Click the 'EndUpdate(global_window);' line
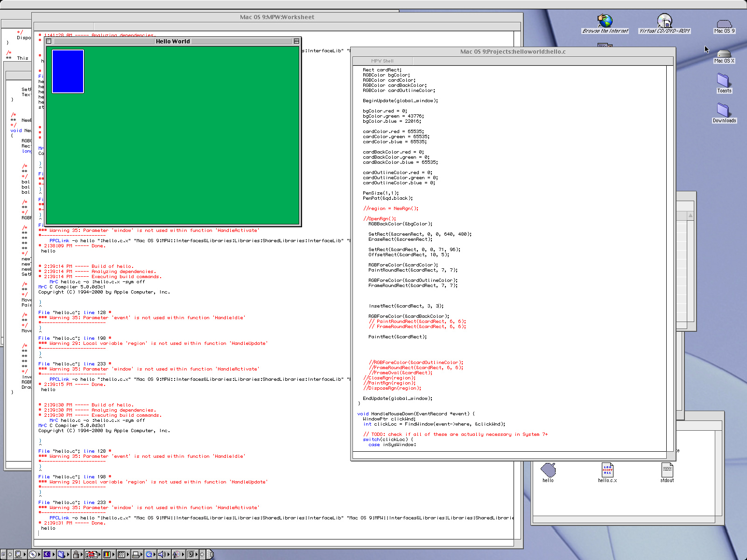 (x=397, y=399)
